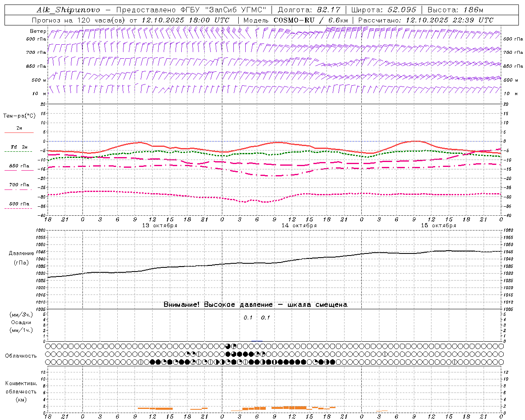Click the 'Ветер' wind section label
Image resolution: width=525 pixels, height=420 pixels.
(x=38, y=31)
